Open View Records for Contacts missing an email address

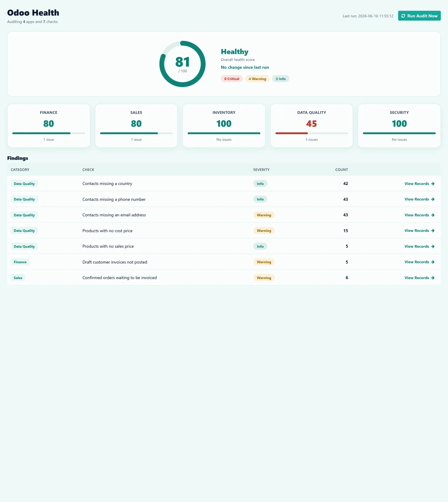(x=419, y=215)
